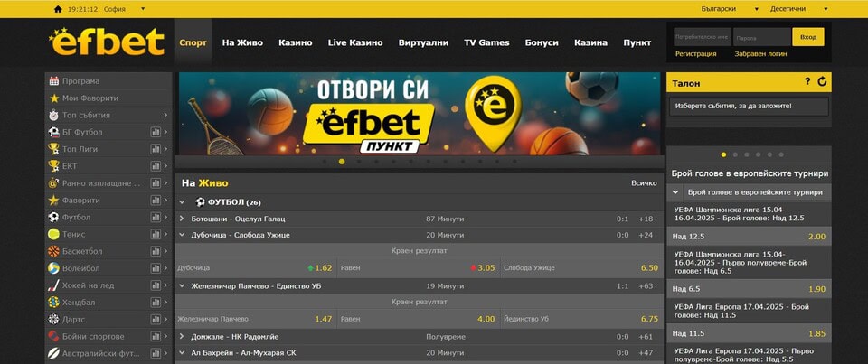Viewport: 868px width, 364px height.
Task: Select second dot in right promo carousel
Action: [x=735, y=154]
